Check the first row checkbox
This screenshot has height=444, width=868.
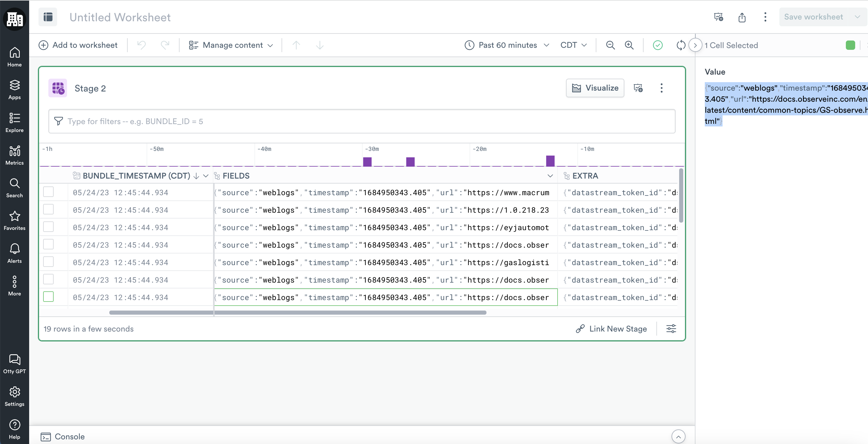pos(48,192)
